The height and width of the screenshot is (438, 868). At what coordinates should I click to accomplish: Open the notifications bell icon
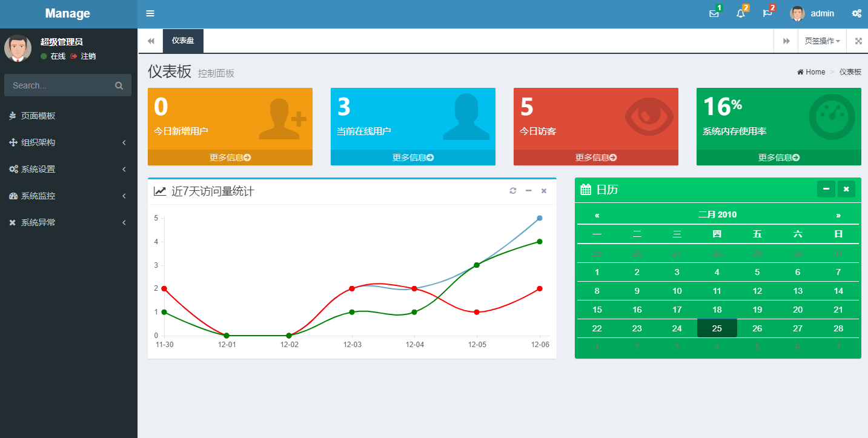[740, 13]
